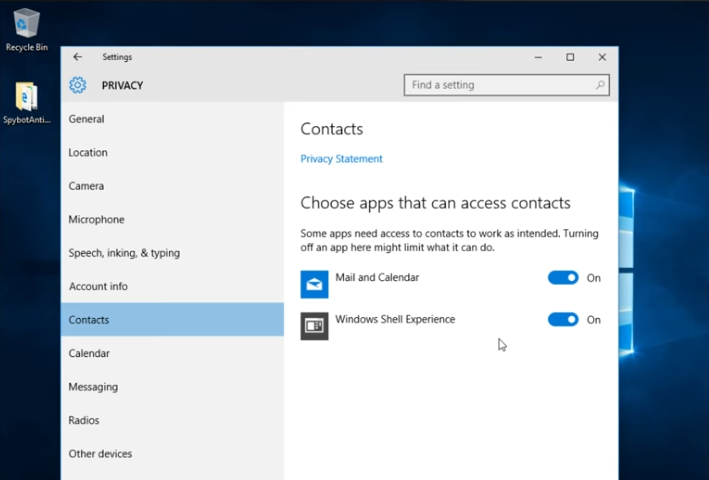This screenshot has height=480, width=709.
Task: Open the Microphone privacy section
Action: click(172, 219)
